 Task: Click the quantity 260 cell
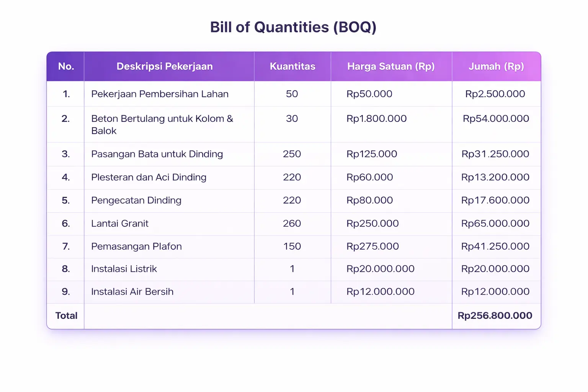pos(292,224)
